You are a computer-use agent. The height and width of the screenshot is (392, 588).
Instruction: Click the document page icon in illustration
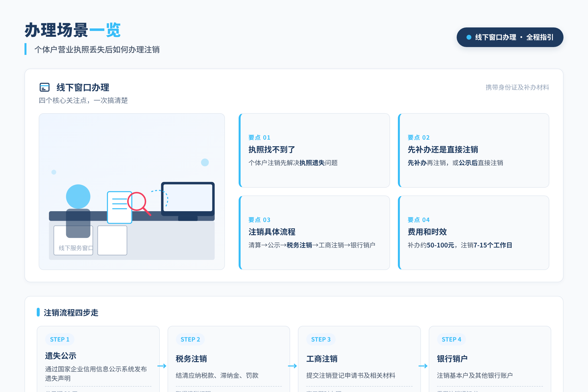click(x=120, y=207)
